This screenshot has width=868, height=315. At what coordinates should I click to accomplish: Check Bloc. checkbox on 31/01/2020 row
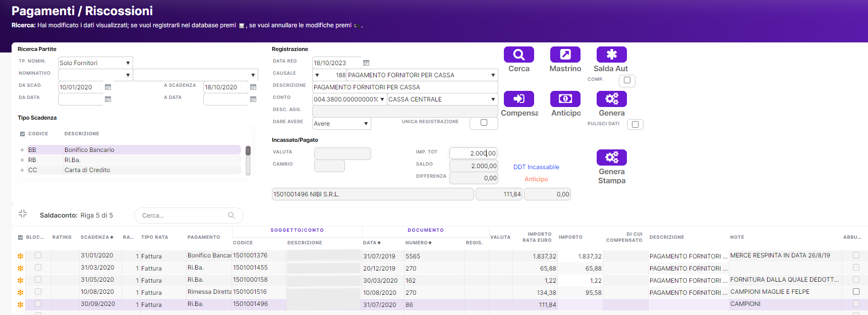tap(38, 255)
